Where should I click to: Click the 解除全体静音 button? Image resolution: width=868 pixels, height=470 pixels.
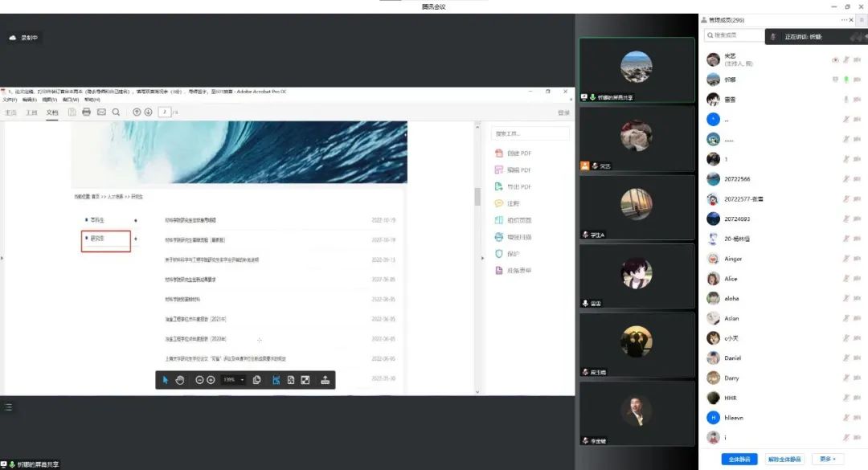784,459
